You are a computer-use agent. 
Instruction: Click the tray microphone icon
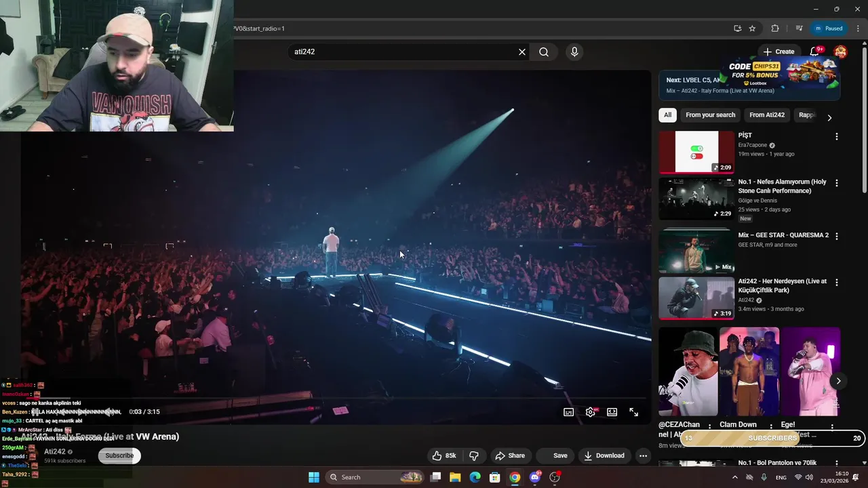764,477
